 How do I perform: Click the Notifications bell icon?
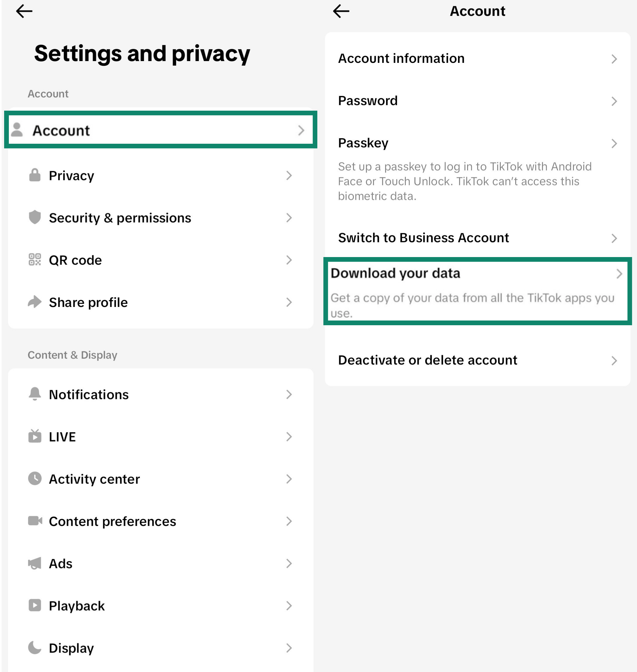pos(35,394)
